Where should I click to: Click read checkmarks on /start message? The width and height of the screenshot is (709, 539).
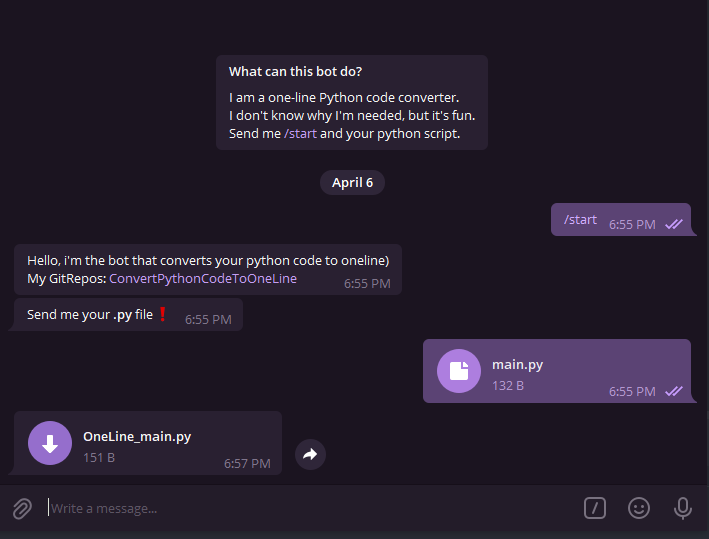(x=674, y=224)
